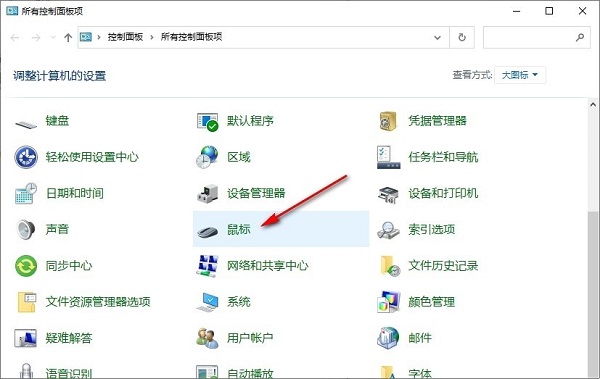
Task: Click the 网络和共享中心 label
Action: click(268, 266)
